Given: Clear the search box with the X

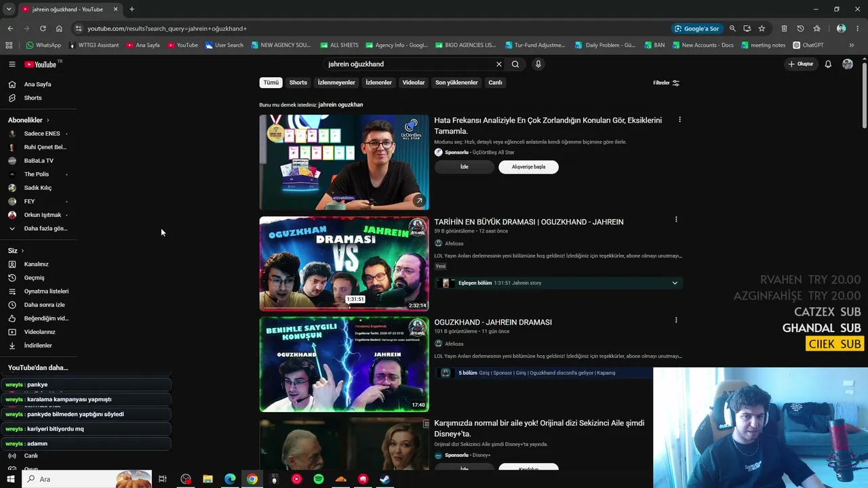Looking at the screenshot, I should point(499,64).
